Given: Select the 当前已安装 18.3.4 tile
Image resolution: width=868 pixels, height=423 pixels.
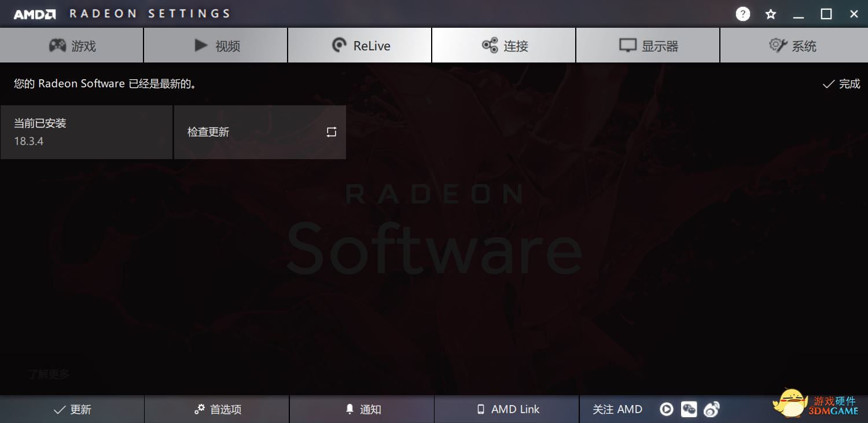Looking at the screenshot, I should 86,132.
